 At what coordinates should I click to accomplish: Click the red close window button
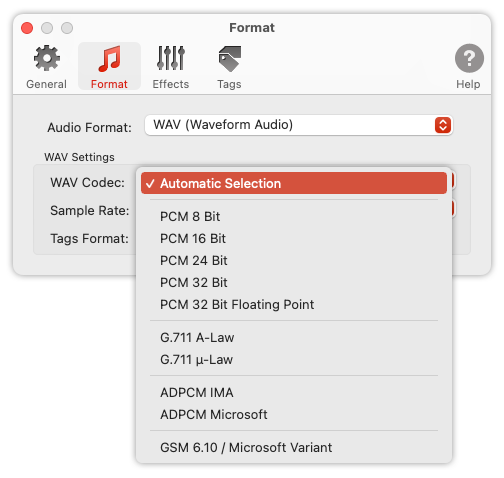(27, 28)
